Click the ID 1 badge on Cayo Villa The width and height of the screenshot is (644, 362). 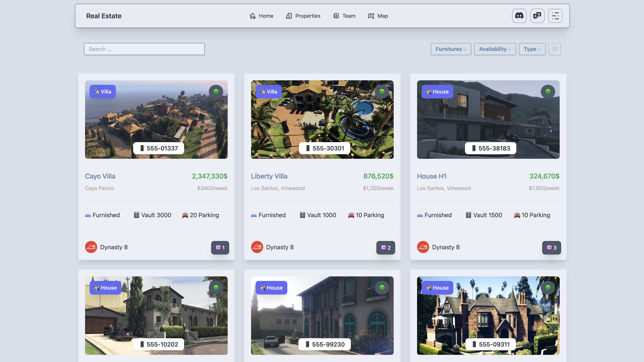point(220,248)
